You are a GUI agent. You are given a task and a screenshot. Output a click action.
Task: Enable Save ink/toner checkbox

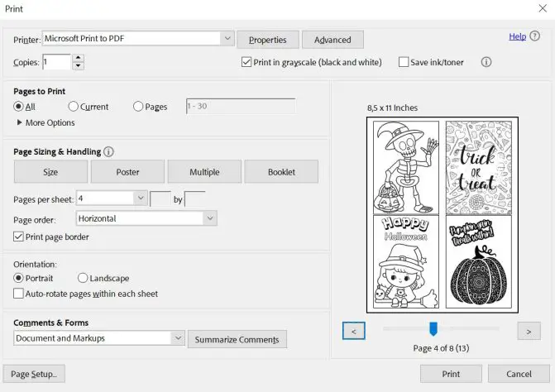point(404,62)
